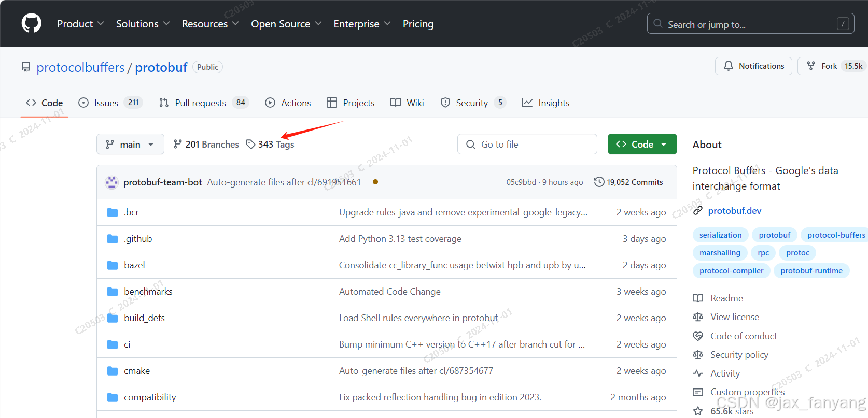
Task: Click the serialization topic tag
Action: pos(720,235)
